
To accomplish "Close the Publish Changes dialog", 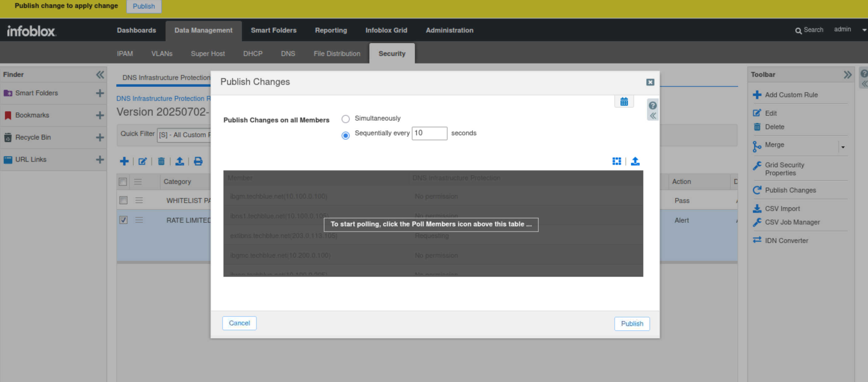I will [650, 82].
